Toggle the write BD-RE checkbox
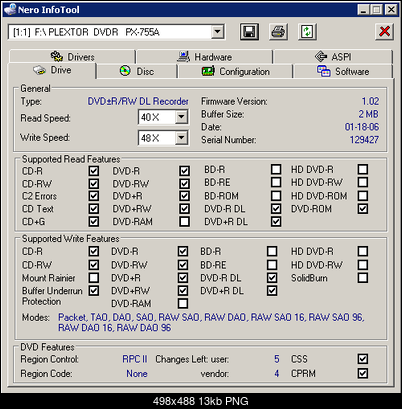 tap(272, 265)
